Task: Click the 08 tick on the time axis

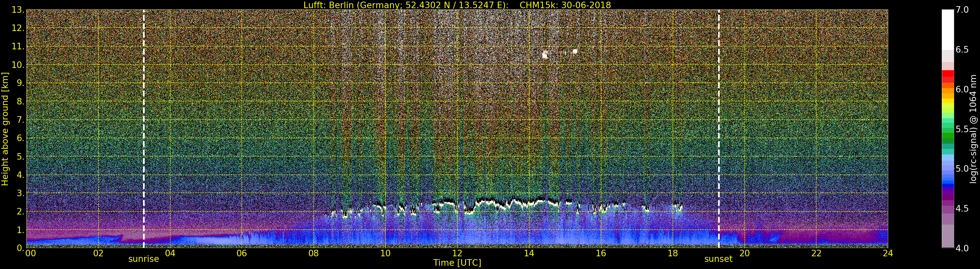Action: tap(313, 253)
